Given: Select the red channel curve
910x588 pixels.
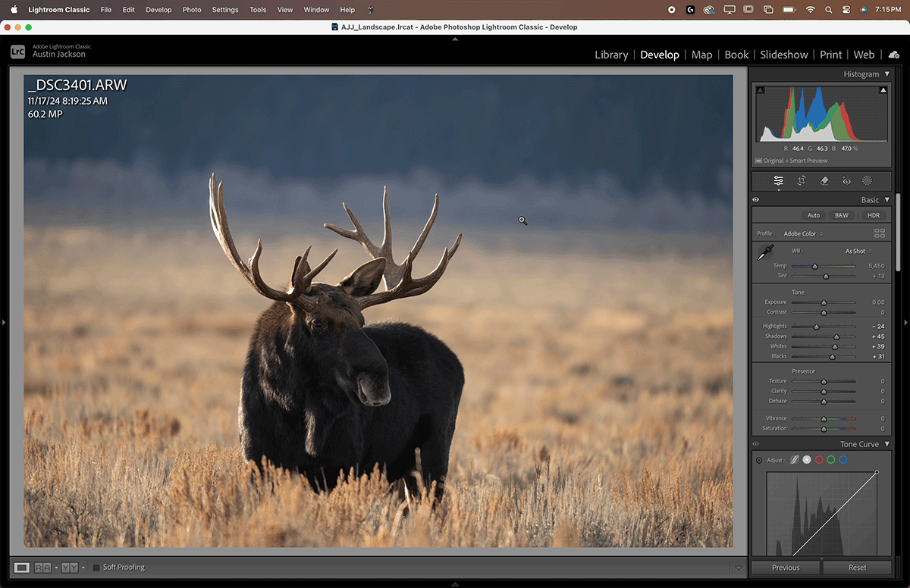Looking at the screenshot, I should pos(819,460).
